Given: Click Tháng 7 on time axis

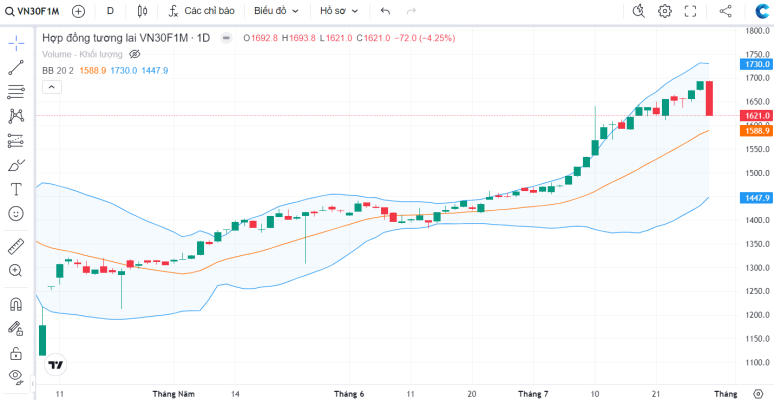Looking at the screenshot, I should pos(533,394).
